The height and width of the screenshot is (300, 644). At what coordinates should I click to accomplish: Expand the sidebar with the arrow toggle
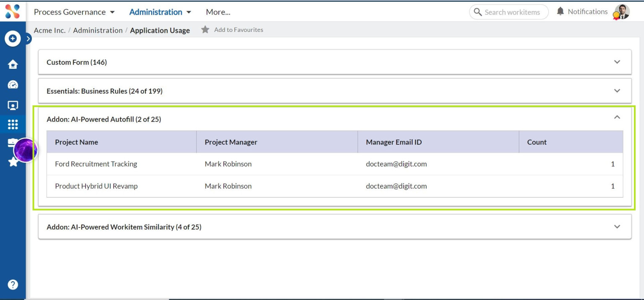(x=28, y=39)
